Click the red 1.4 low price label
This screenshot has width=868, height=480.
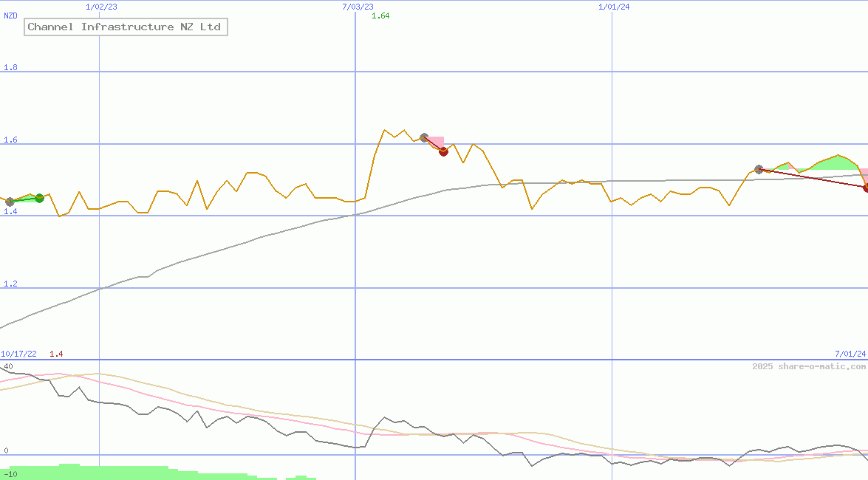click(56, 354)
